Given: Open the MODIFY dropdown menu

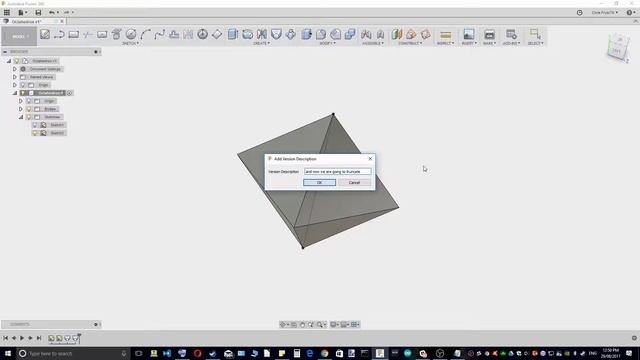Looking at the screenshot, I should 327,43.
